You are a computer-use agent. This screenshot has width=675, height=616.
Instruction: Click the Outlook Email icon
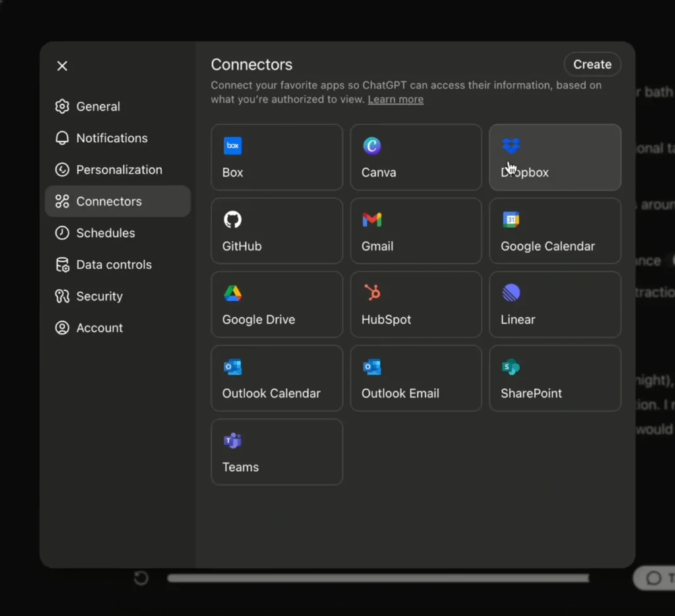click(372, 367)
